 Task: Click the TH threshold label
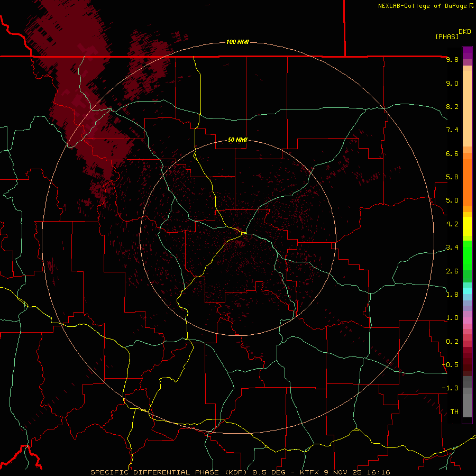tap(454, 412)
